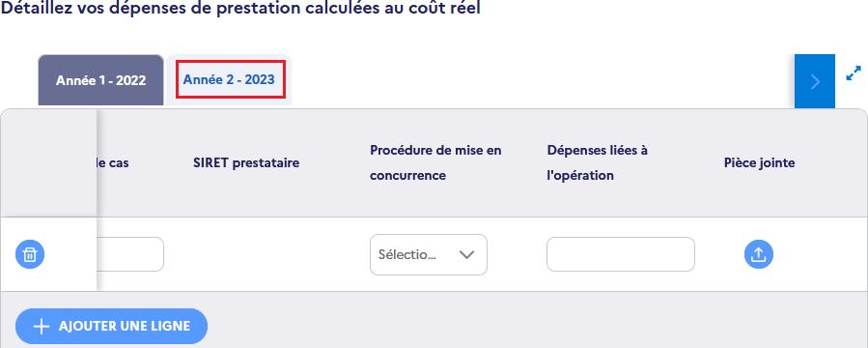Click the partially hidden input beside the trash icon
The height and width of the screenshot is (348, 868).
(130, 254)
